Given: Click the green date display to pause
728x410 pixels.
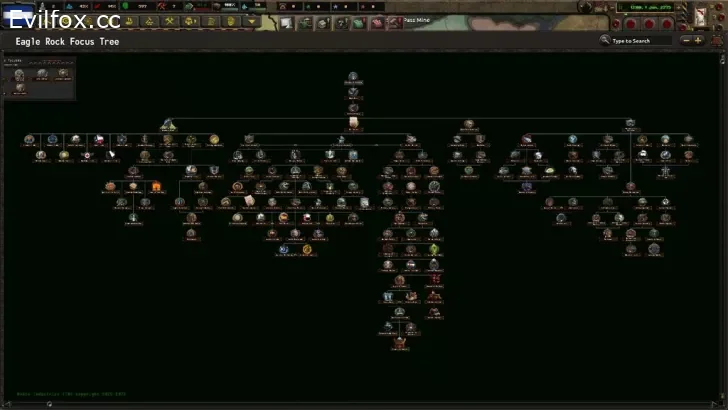Looking at the screenshot, I should [647, 7].
